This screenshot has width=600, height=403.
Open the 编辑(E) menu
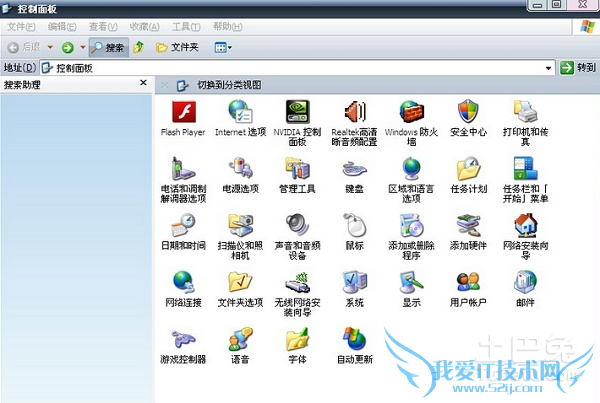[x=62, y=27]
